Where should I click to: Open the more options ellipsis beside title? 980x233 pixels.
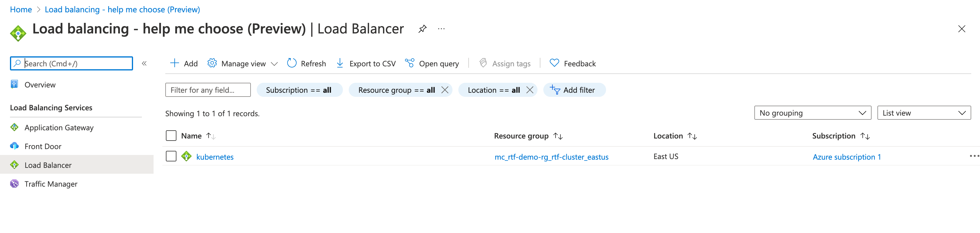[x=441, y=29]
